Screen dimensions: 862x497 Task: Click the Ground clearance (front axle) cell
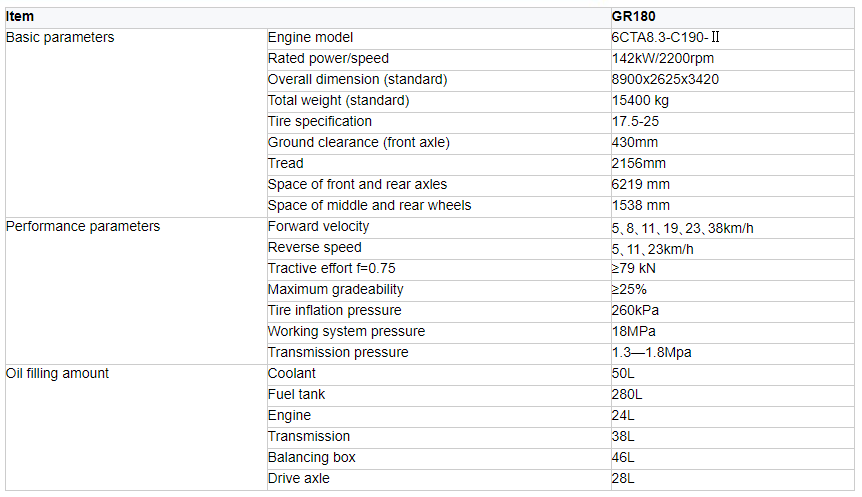(358, 142)
